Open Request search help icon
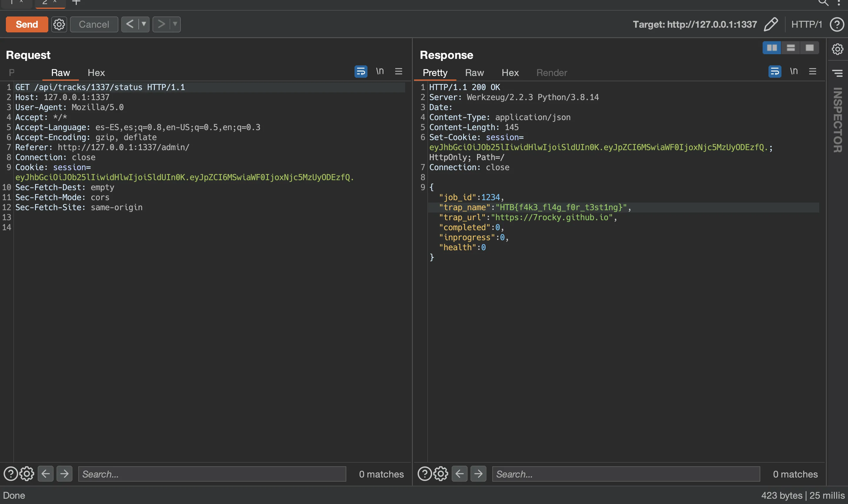 coord(11,474)
